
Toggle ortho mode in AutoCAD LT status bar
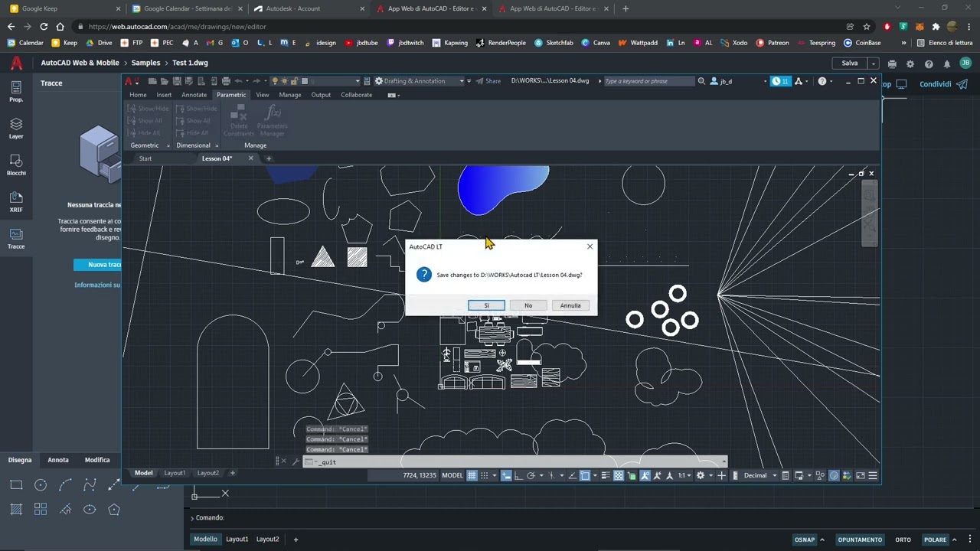coord(519,475)
